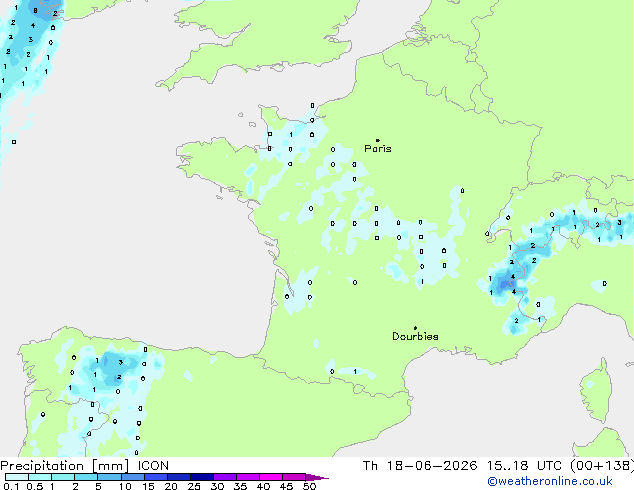Pick the legend swatch between 2 and 5
Image resolution: width=634 pixels, height=490 pixels.
[86, 477]
